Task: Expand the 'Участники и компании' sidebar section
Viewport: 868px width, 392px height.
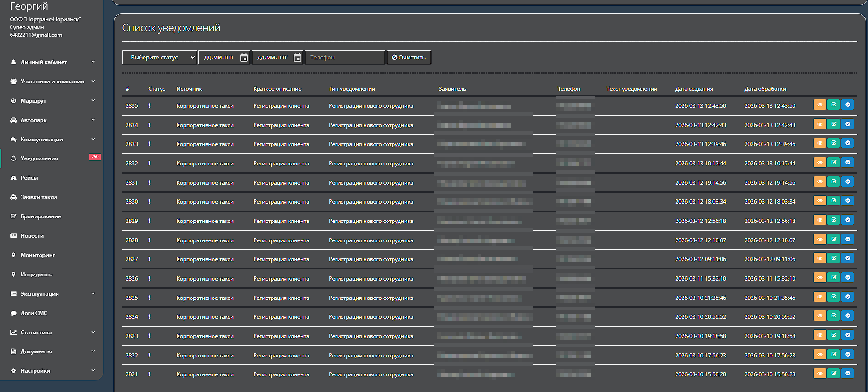Action: pyautogui.click(x=52, y=82)
